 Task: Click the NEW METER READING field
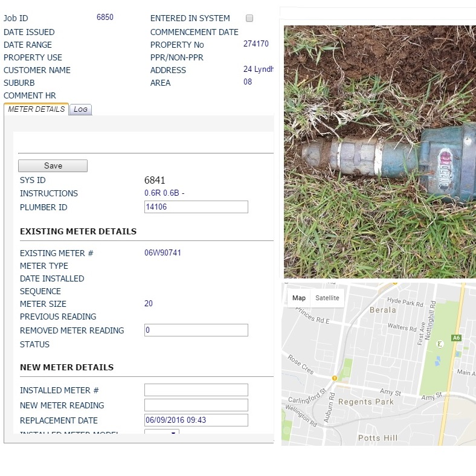[x=196, y=405]
